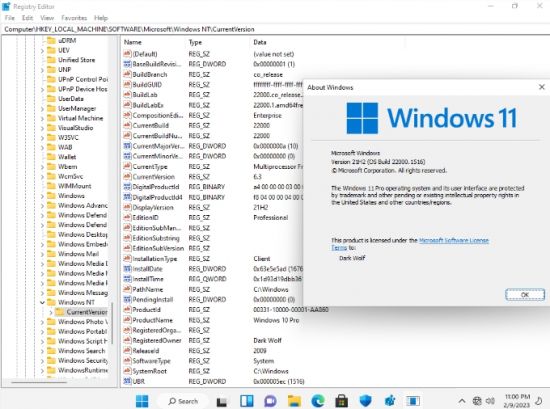Select the PathName value name

point(148,289)
